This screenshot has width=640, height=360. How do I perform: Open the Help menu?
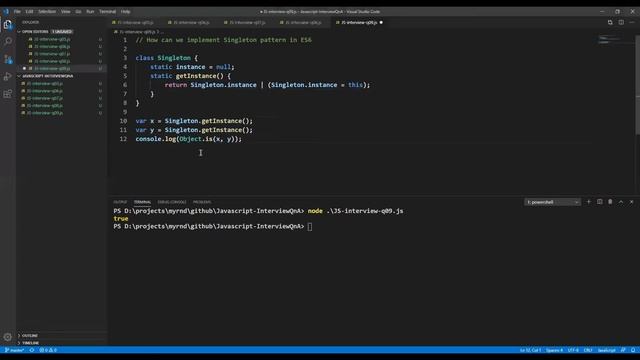[126, 11]
